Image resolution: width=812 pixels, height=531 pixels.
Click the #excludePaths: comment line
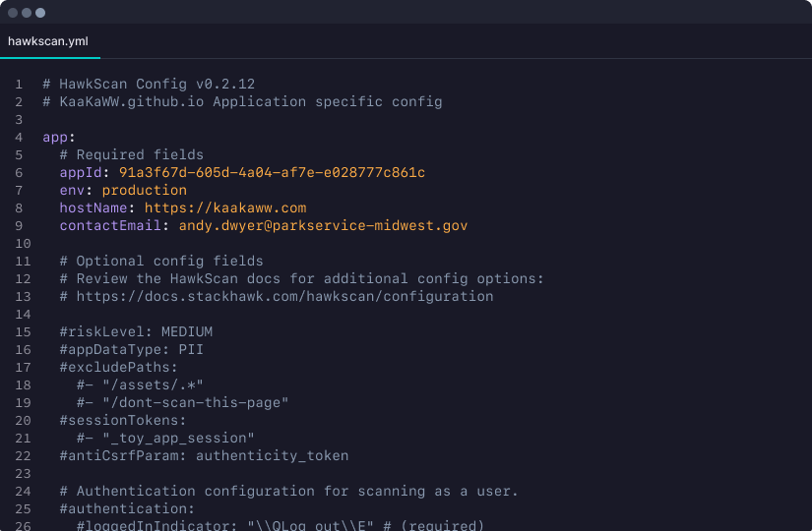pyautogui.click(x=118, y=368)
